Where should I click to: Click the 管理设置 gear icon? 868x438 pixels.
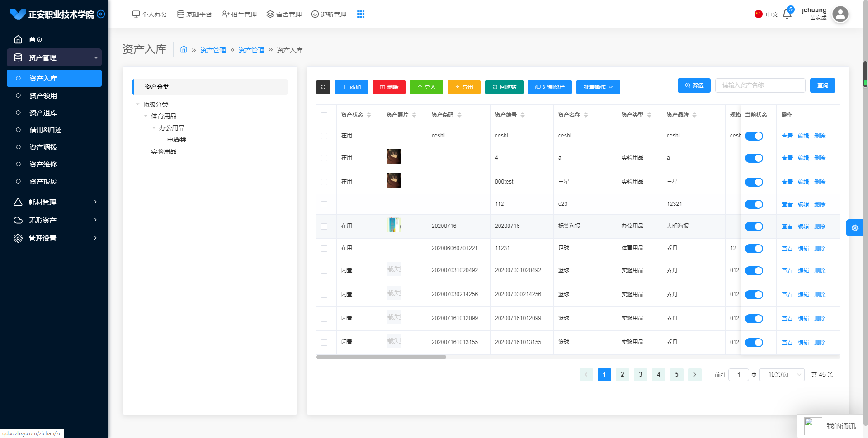(18, 238)
